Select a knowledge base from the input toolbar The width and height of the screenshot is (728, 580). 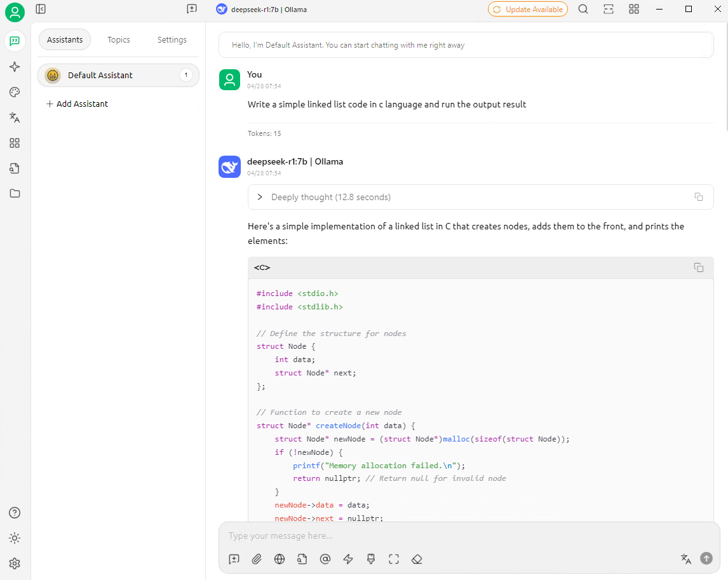click(302, 559)
